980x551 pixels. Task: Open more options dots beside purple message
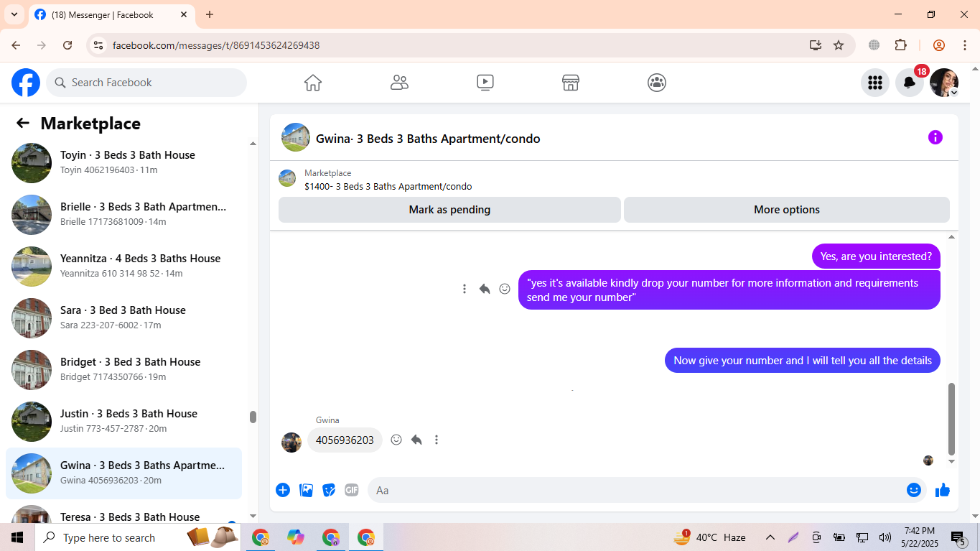coord(465,289)
